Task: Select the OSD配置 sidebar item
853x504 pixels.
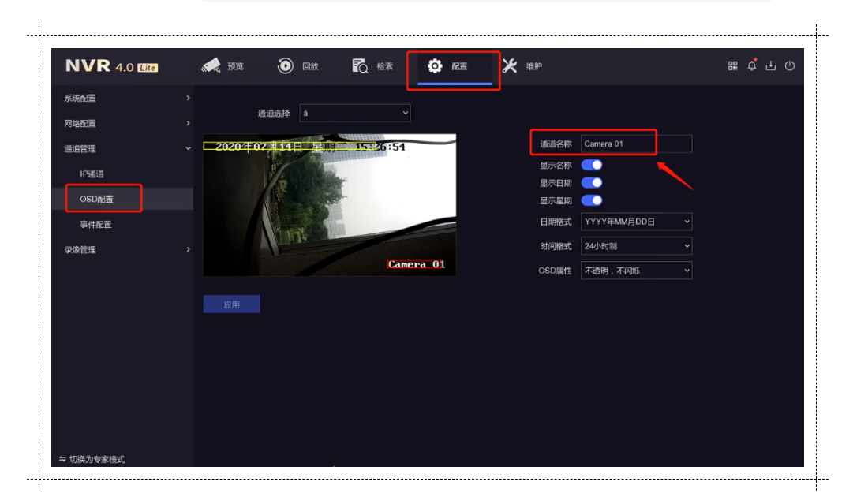Action: point(97,199)
